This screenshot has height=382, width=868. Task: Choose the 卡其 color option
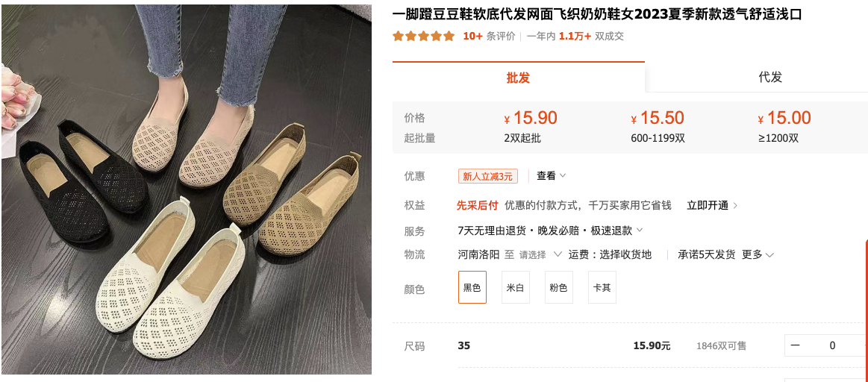[x=602, y=287]
